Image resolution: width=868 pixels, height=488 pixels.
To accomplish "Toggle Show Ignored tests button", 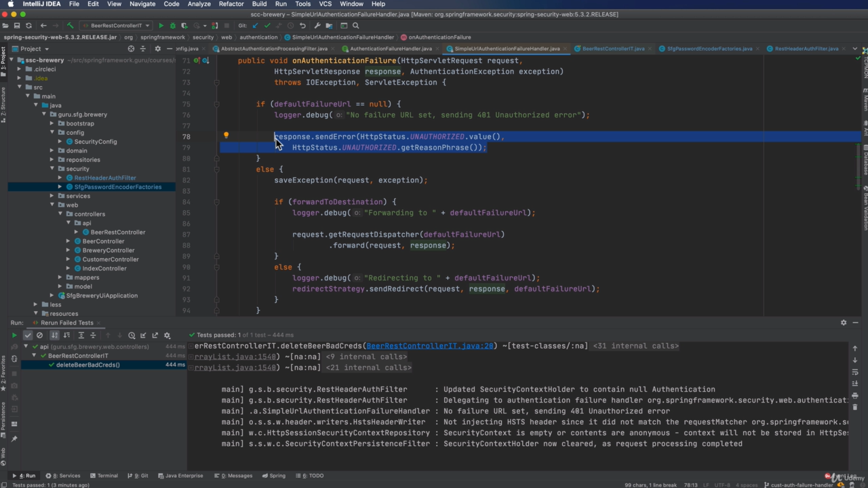I will 39,335.
